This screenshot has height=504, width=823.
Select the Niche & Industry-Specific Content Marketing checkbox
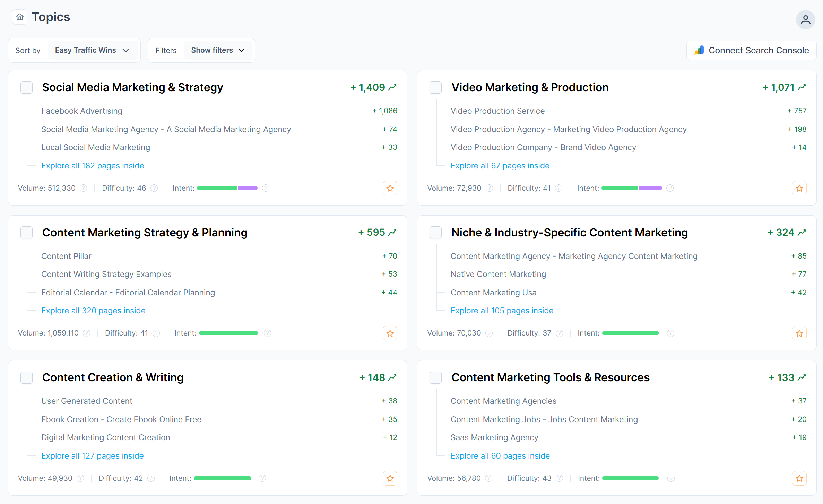pos(435,232)
